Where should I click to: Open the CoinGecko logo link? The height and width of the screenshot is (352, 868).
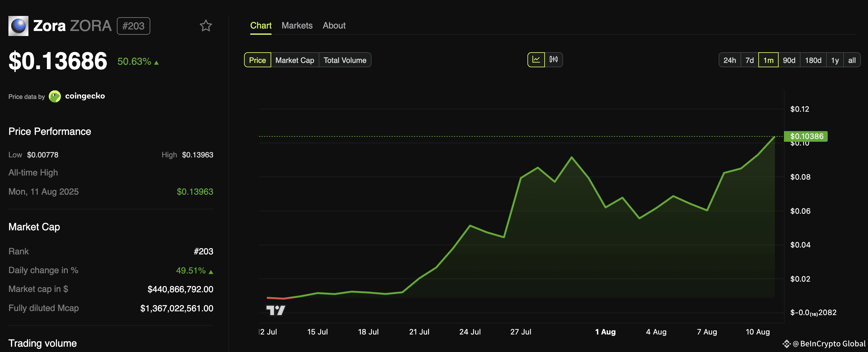click(x=55, y=96)
